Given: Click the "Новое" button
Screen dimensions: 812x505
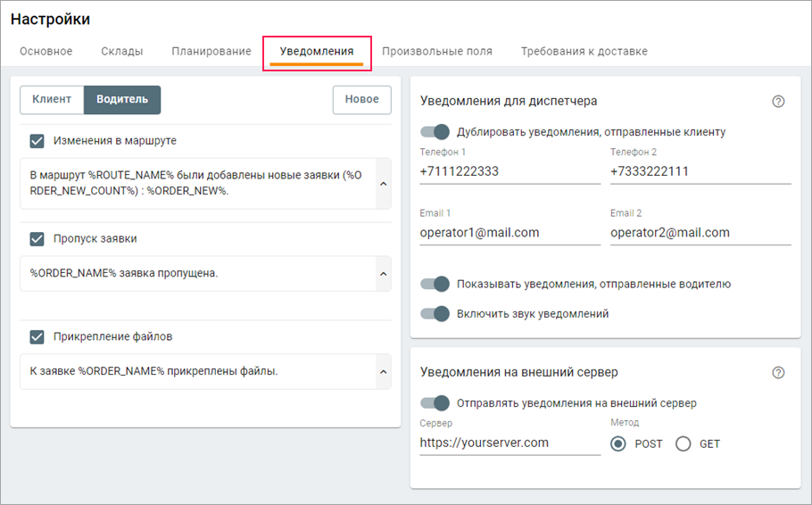Looking at the screenshot, I should (x=361, y=100).
